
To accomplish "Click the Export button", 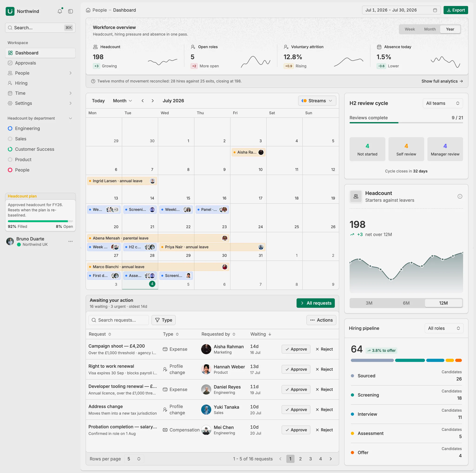I will (x=456, y=10).
